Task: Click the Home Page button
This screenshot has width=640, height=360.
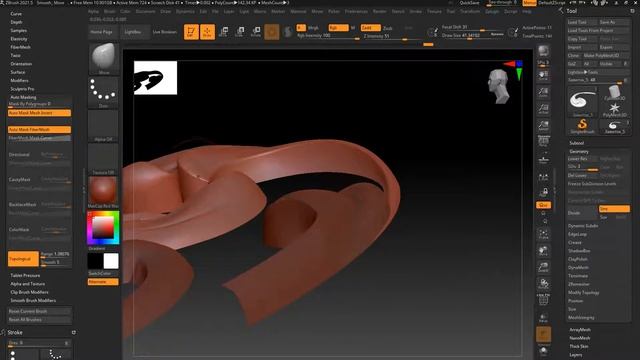Action: (x=102, y=32)
